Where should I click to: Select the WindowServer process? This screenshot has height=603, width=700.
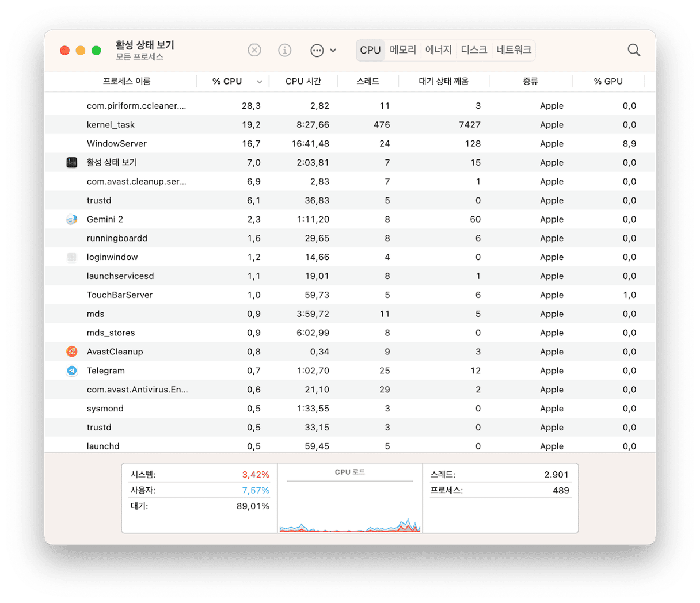coord(350,143)
